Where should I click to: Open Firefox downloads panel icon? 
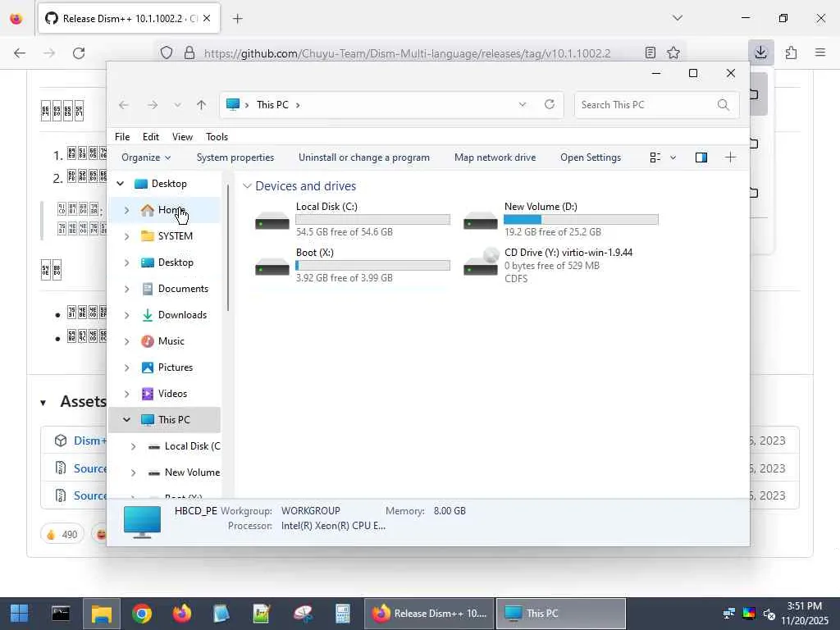[760, 52]
